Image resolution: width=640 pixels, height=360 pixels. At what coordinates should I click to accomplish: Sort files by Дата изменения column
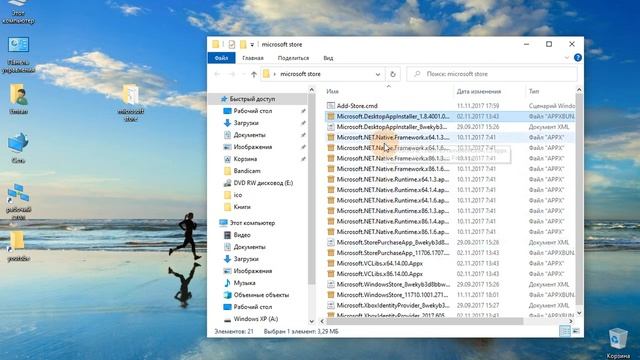479,91
